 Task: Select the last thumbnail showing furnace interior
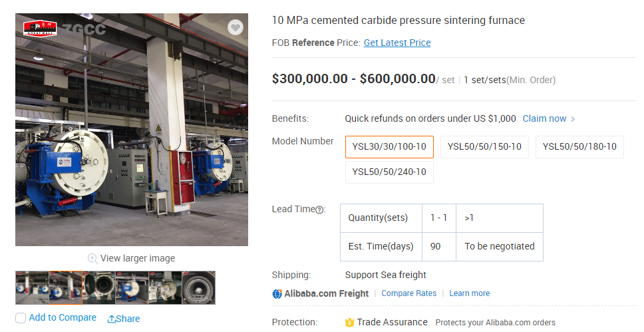[x=199, y=287]
